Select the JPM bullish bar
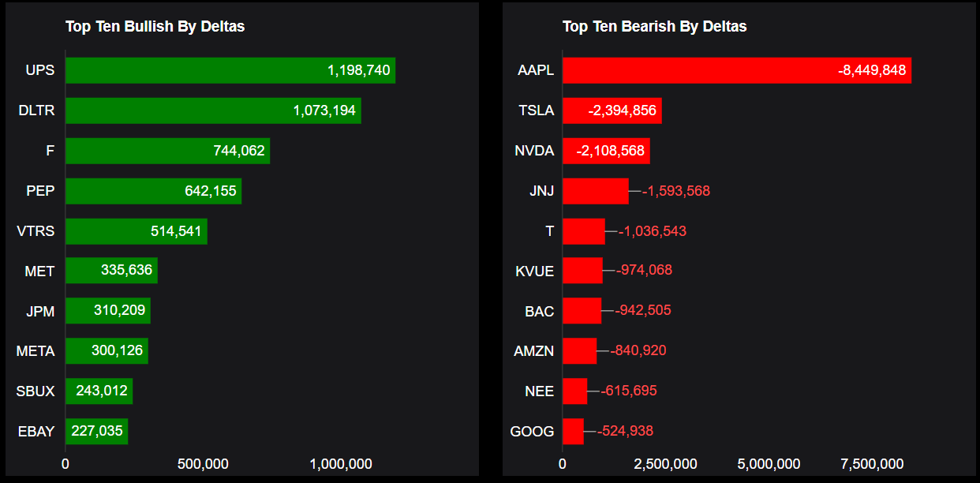This screenshot has height=483, width=980. pyautogui.click(x=107, y=311)
